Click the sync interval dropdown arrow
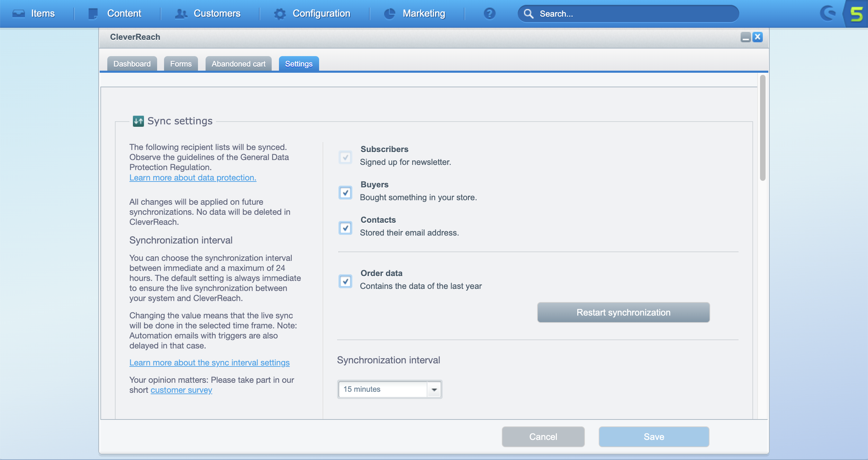868x460 pixels. pyautogui.click(x=434, y=389)
